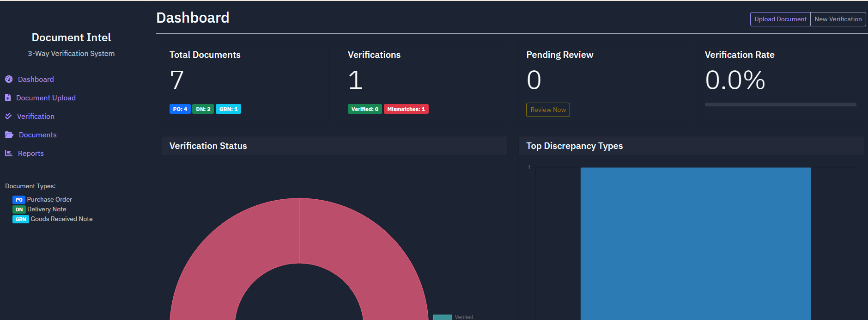Click the Documents folder icon
Screen dimensions: 868x320
(9, 135)
